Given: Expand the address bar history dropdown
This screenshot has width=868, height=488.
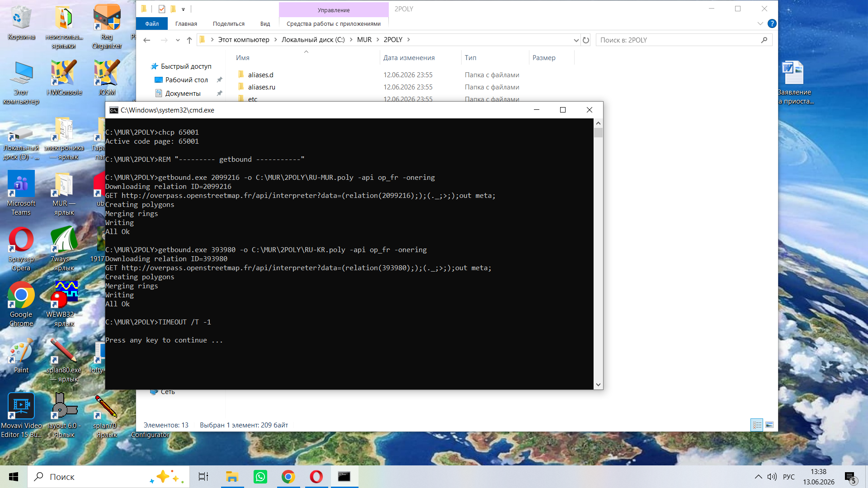Looking at the screenshot, I should pyautogui.click(x=576, y=40).
